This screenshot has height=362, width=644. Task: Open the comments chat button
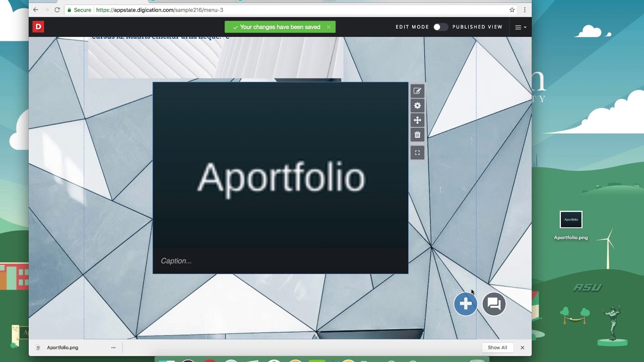coord(494,304)
